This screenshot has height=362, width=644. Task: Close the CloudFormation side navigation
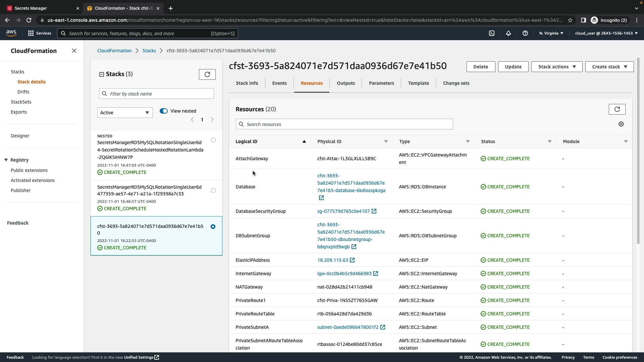point(74,51)
